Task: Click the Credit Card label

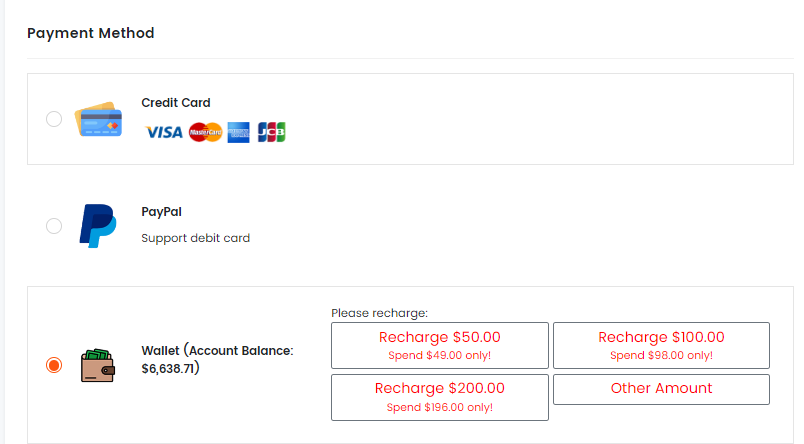Action: coord(176,103)
